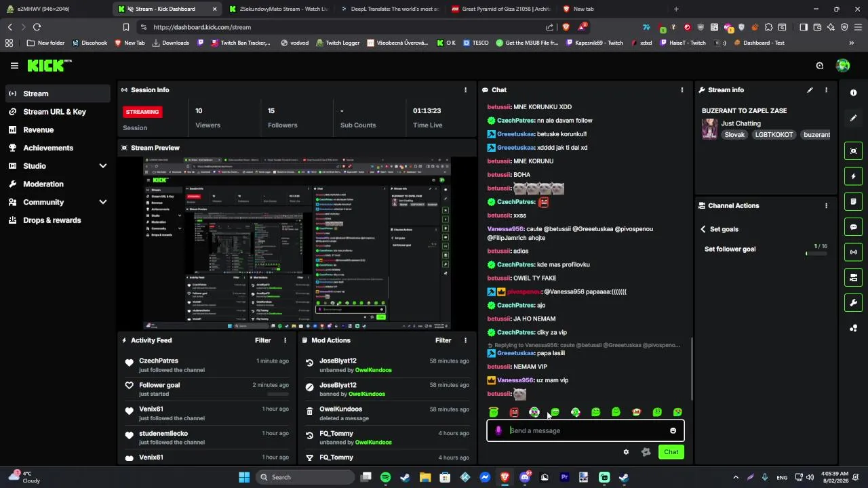Click the purple microphone icon in message box

pos(498,430)
